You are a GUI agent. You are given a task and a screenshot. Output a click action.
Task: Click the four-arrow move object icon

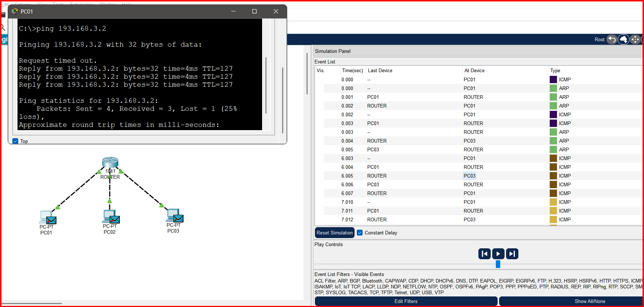[635, 39]
